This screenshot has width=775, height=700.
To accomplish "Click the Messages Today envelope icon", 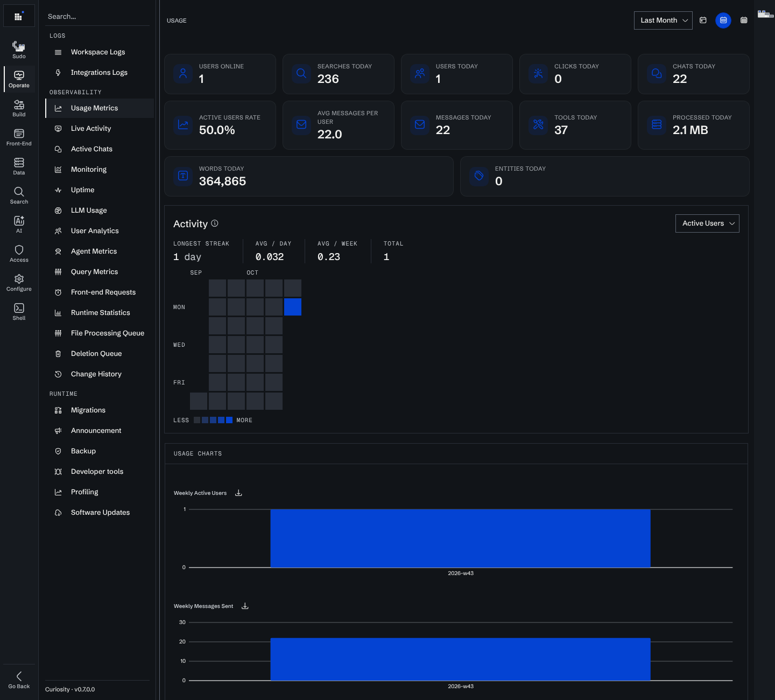I will [x=420, y=124].
